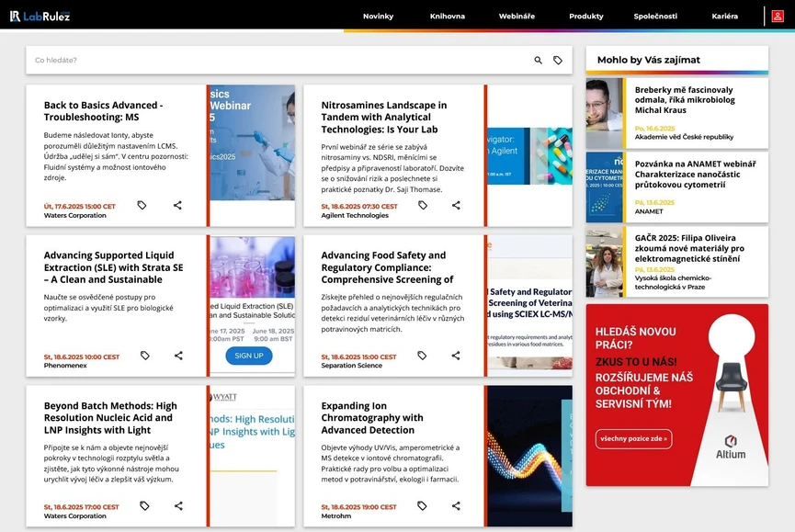Viewport: 795px width, 532px height.
Task: Click the bookmark tag icon on Metrohm webinar
Action: coord(422,505)
